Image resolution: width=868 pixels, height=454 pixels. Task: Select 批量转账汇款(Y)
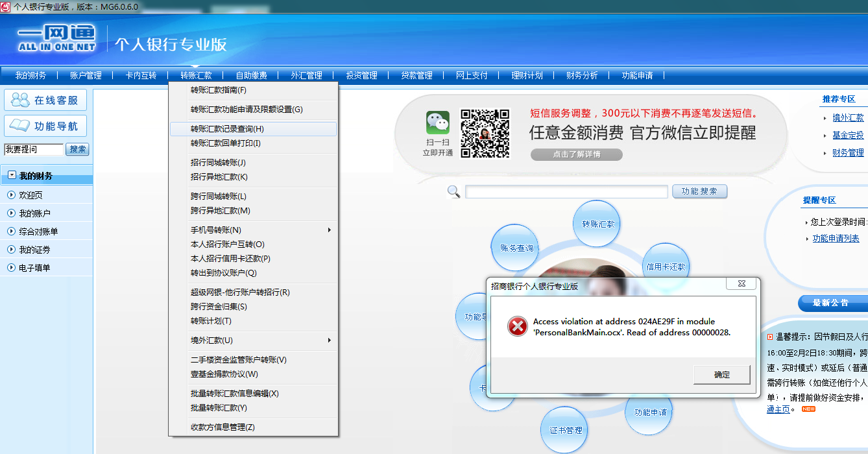pos(253,408)
